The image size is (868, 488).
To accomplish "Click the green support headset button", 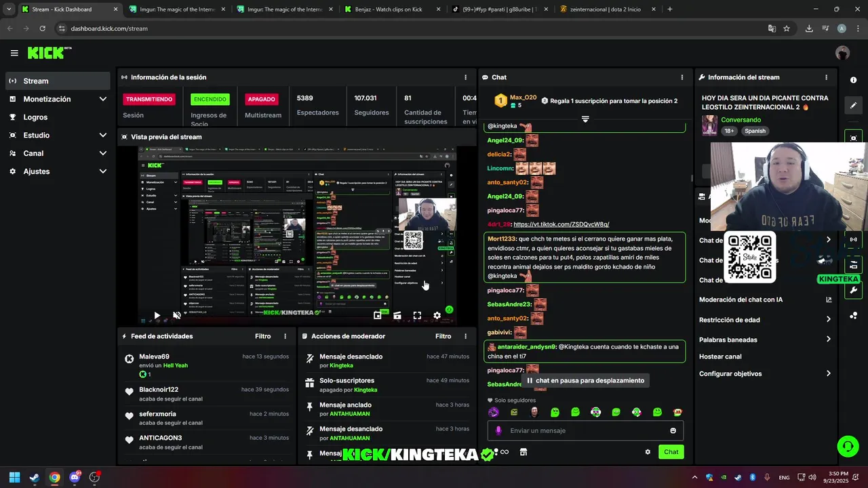I will click(848, 446).
